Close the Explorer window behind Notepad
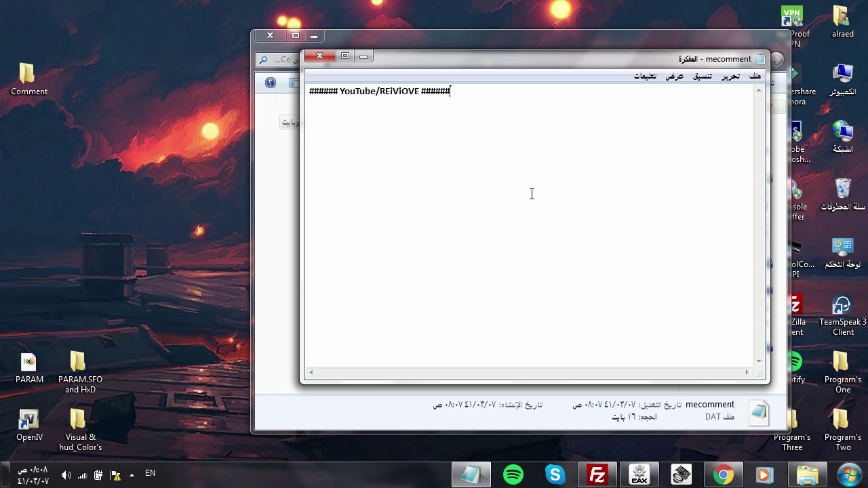The width and height of the screenshot is (868, 488). (270, 35)
